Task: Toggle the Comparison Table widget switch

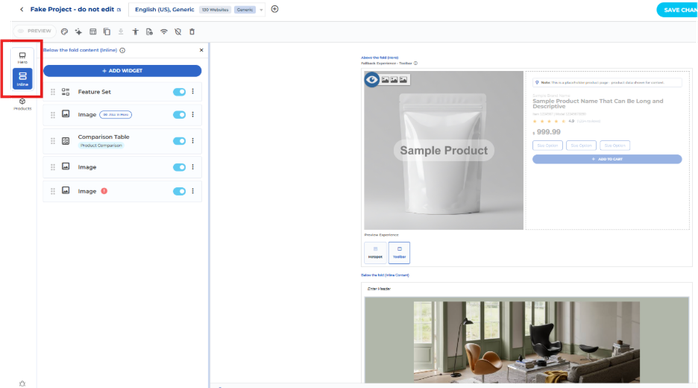Action: pyautogui.click(x=179, y=141)
